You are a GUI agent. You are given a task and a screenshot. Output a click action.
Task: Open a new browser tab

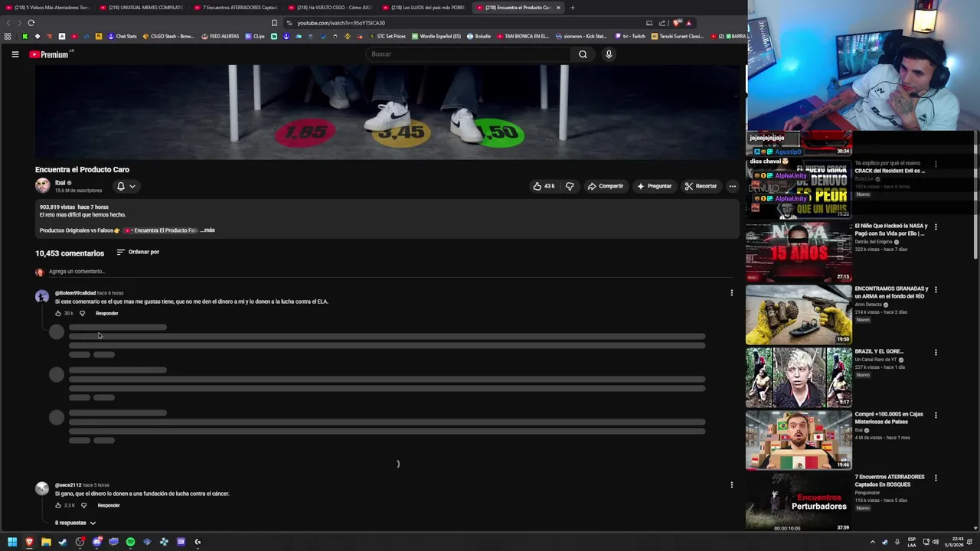[572, 8]
